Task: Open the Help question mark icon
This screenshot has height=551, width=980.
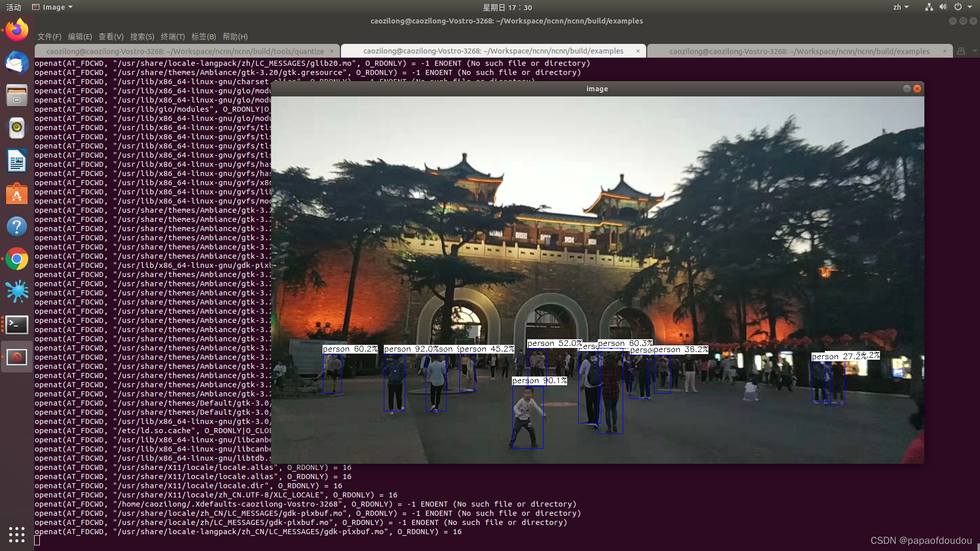Action: (x=17, y=227)
